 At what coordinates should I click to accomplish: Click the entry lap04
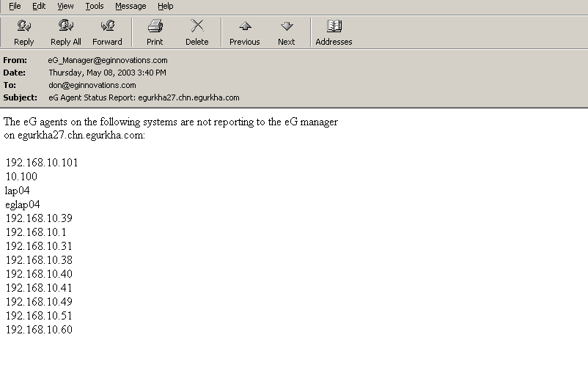(18, 191)
